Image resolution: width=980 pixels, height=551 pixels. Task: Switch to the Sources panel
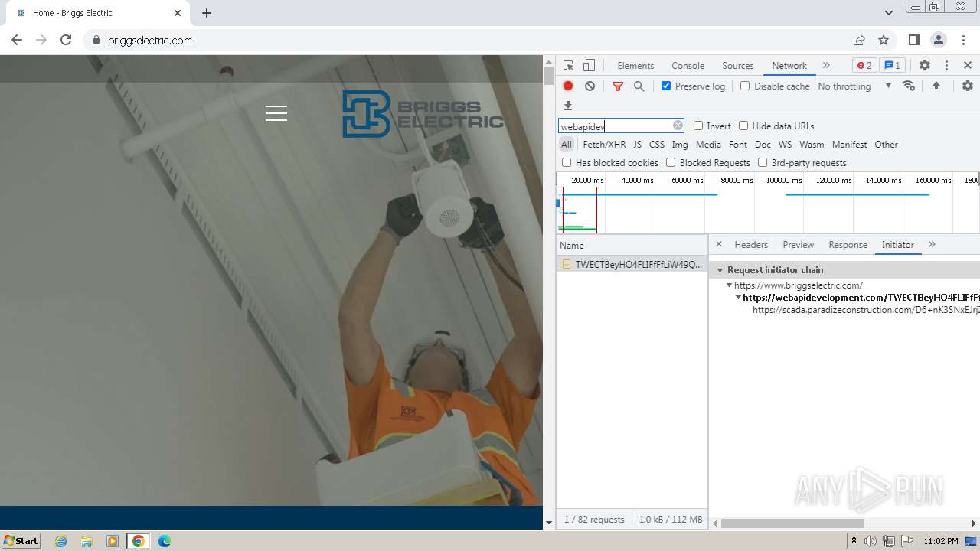(738, 66)
